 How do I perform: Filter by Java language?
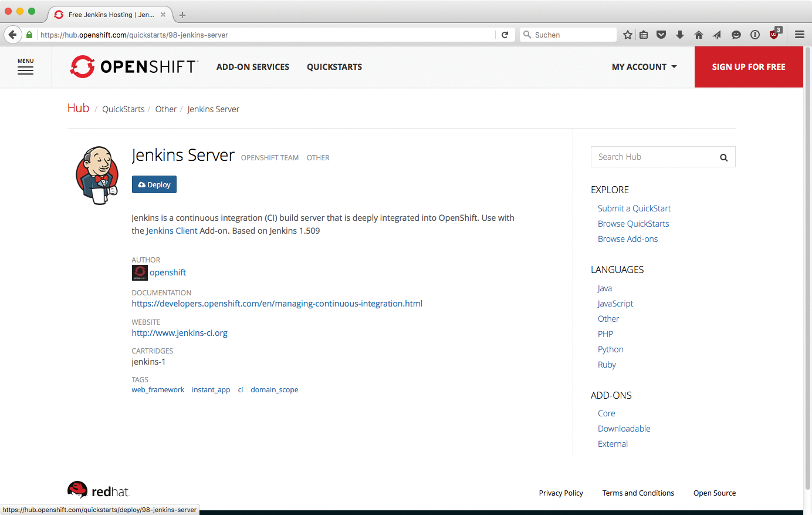point(605,288)
